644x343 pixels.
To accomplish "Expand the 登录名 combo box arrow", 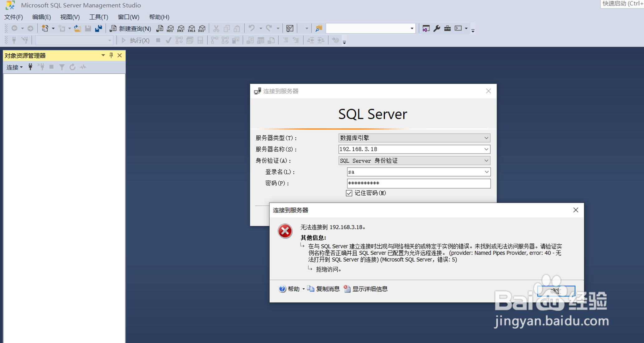I will [486, 172].
